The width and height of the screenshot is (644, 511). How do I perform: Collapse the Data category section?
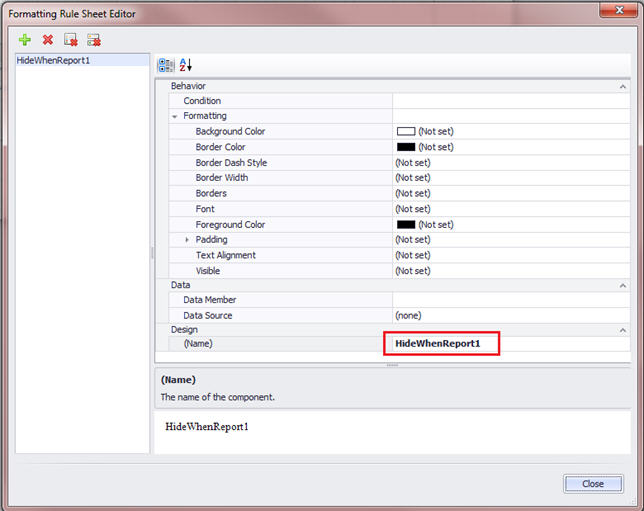pos(623,285)
